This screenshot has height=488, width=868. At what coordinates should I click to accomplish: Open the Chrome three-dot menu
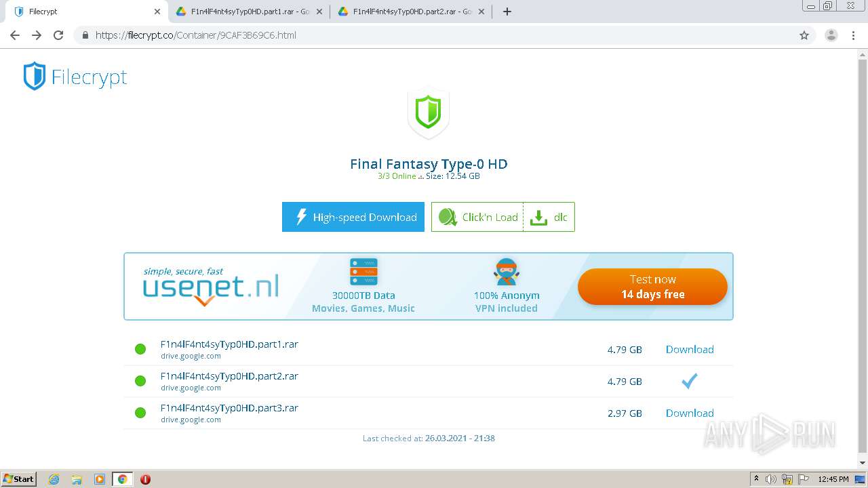coord(854,35)
